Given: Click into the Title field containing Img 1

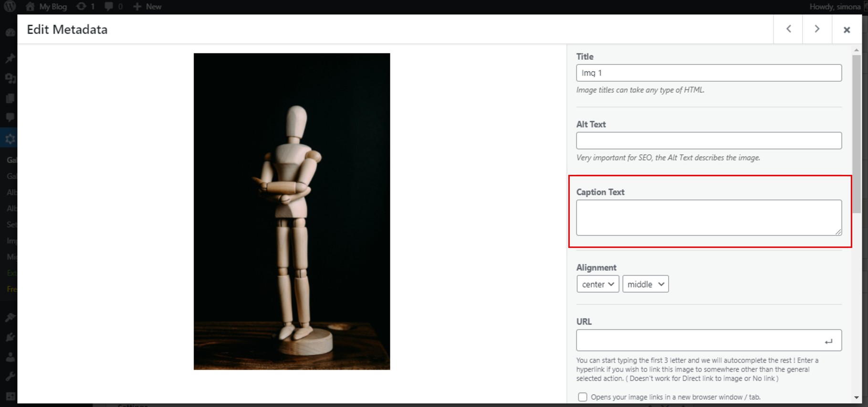Looking at the screenshot, I should click(708, 73).
